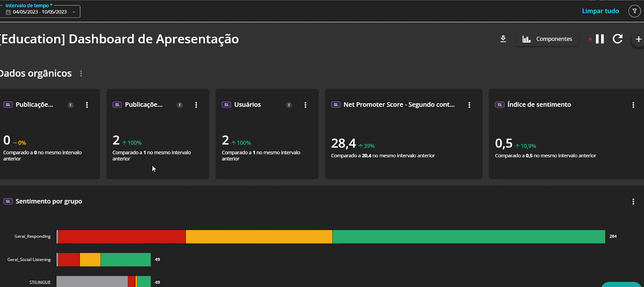Click the download dashboard icon
The image size is (644, 287).
(503, 39)
